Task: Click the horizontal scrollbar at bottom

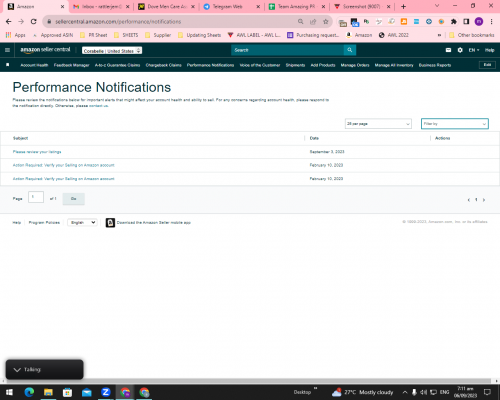Action: click(248, 381)
